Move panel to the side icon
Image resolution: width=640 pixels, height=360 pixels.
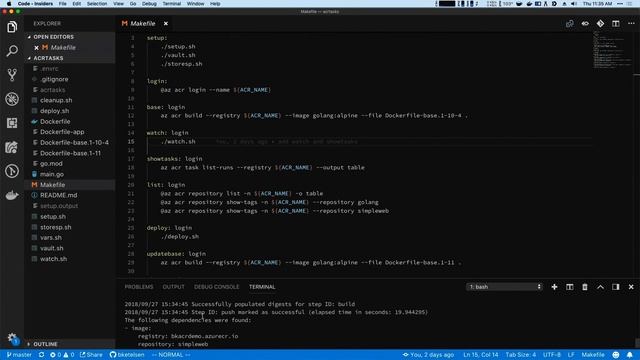coord(616,287)
